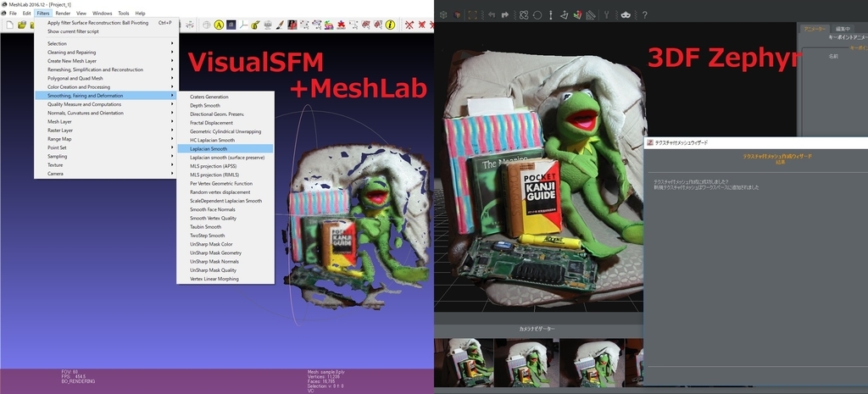868x394 pixels.
Task: Click the dark square background icon in MeshLab
Action: coord(231,25)
